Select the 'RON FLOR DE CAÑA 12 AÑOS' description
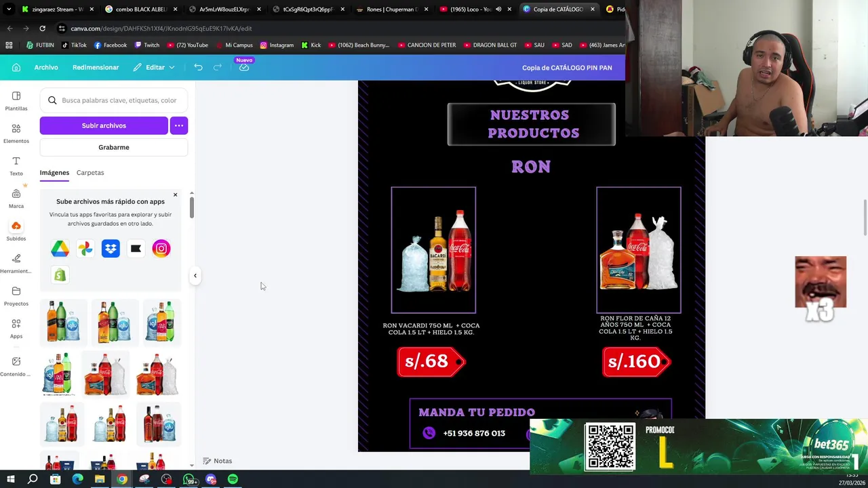868x488 pixels. (x=635, y=328)
